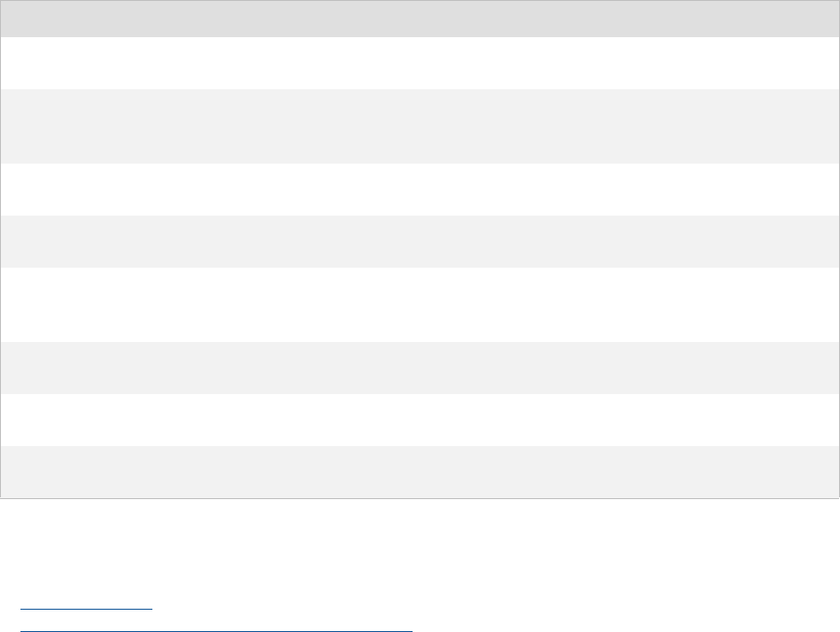
Task: Click the seventh table row, white
Action: click(x=418, y=420)
